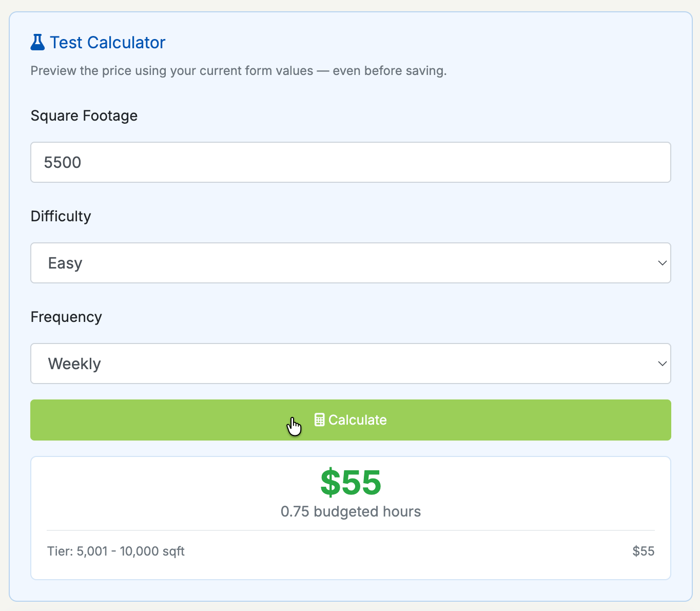The width and height of the screenshot is (700, 611).
Task: Open the Difficulty dropdown showing Easy
Action: point(351,263)
